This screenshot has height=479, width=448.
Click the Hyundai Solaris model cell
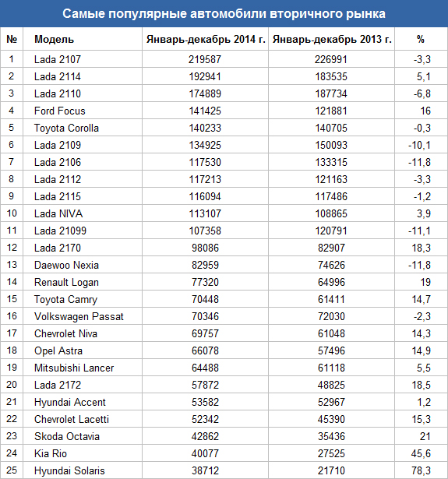coord(69,470)
